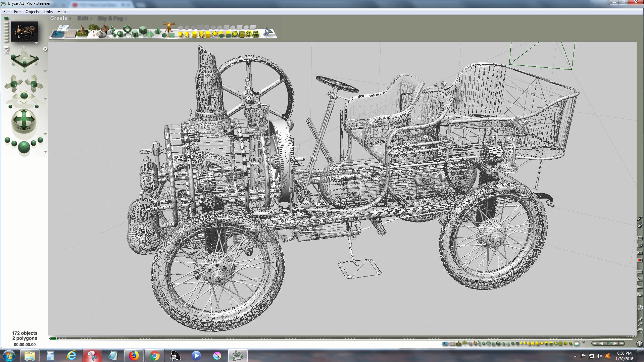The image size is (644, 362).
Task: Open the Edit menu
Action: click(x=17, y=11)
